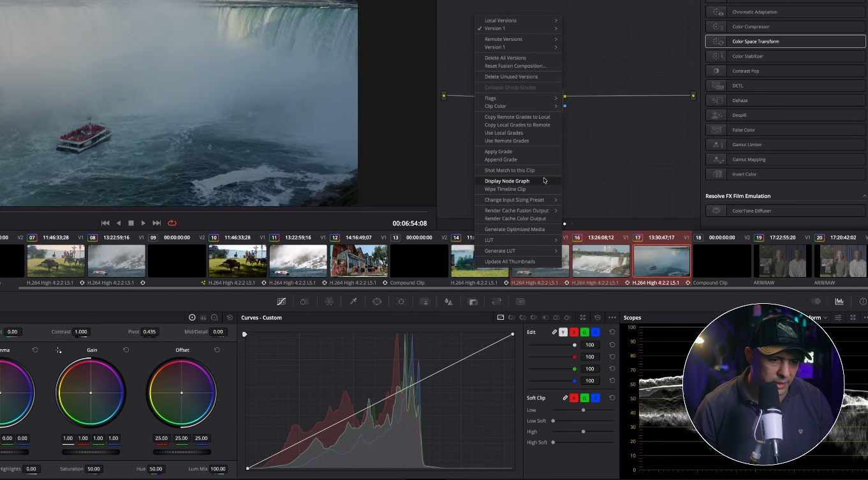The image size is (868, 480).
Task: Open Change Input Sizing Preset submenu
Action: pos(519,200)
